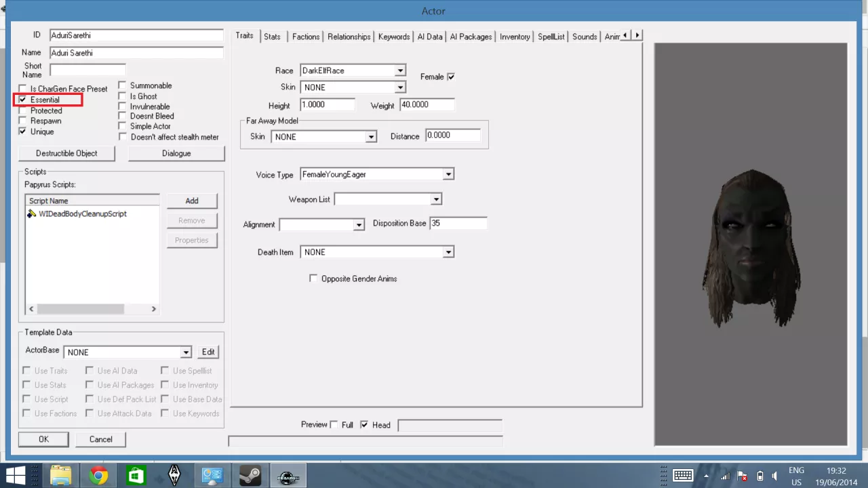Open the Race dropdown
Image resolution: width=868 pixels, height=488 pixels.
(x=400, y=70)
